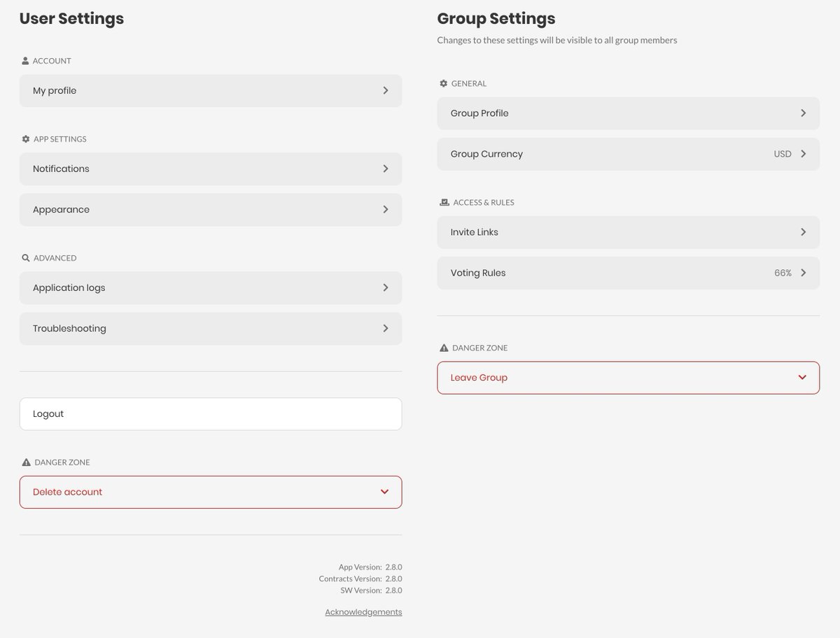Click the icon beside ACCESS & RULES
Screen dimensions: 840x638
tap(444, 202)
